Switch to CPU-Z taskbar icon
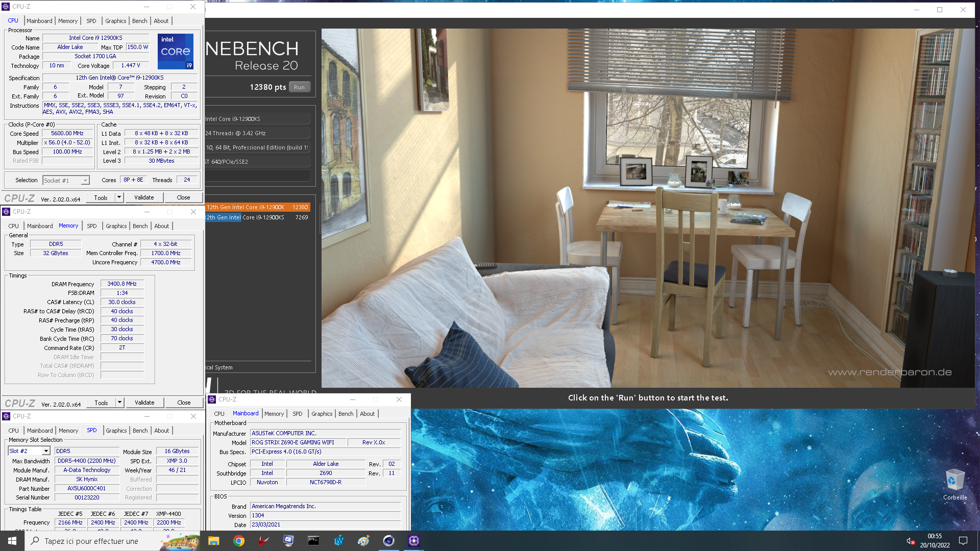This screenshot has width=980, height=551. pyautogui.click(x=414, y=541)
